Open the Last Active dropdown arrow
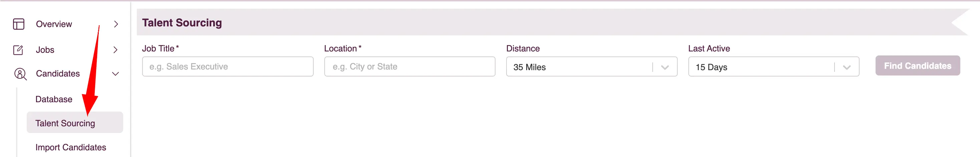Viewport: 980px width, 157px height. (847, 67)
